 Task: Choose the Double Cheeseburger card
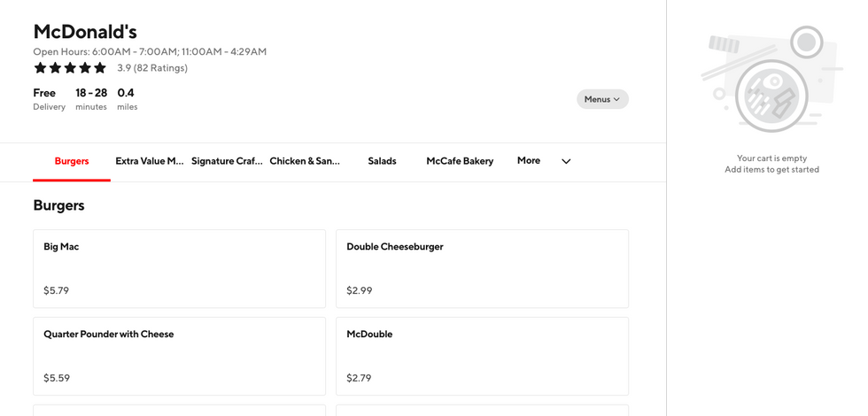(482, 269)
